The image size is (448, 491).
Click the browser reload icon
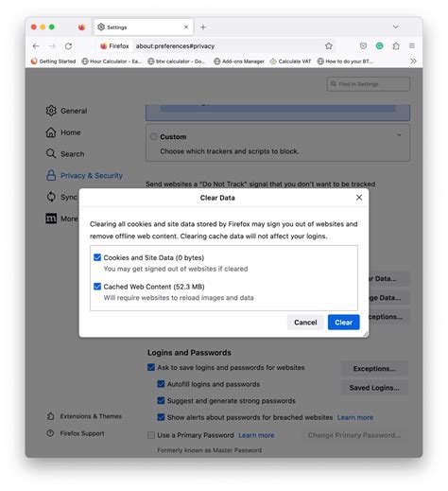[x=68, y=46]
